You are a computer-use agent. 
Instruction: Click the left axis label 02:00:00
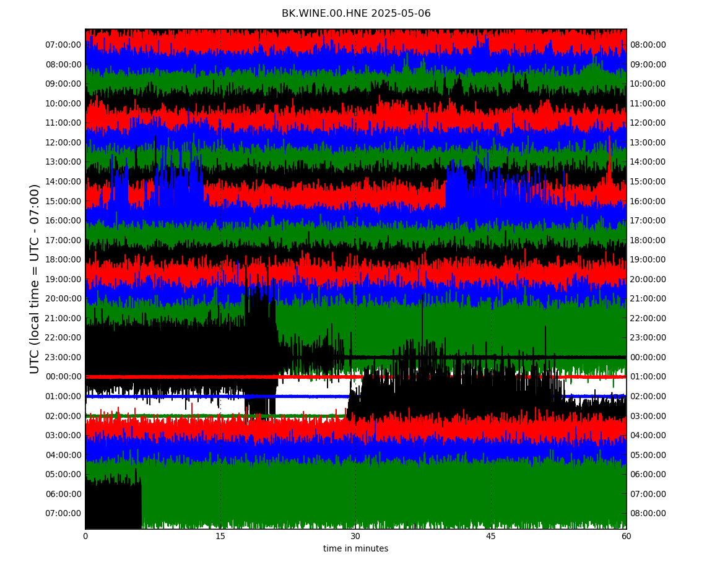click(64, 416)
